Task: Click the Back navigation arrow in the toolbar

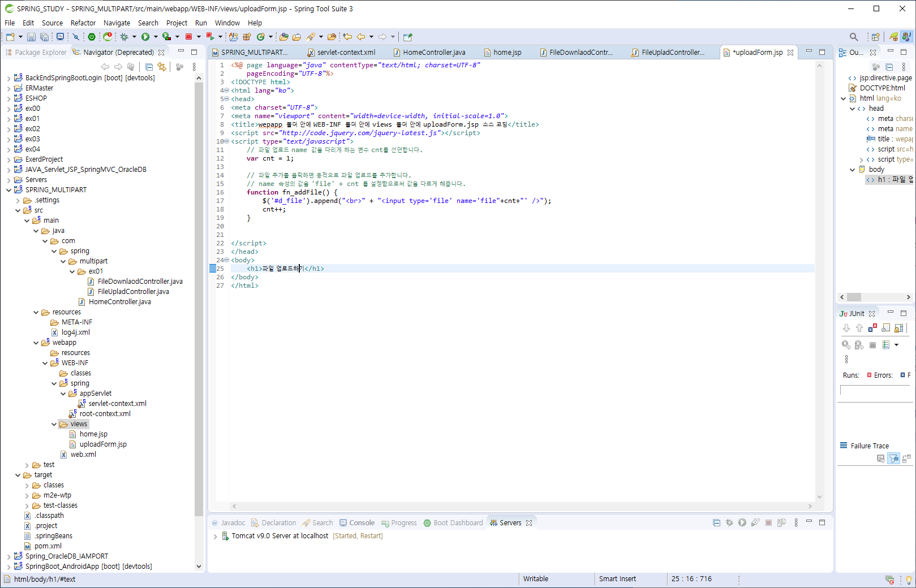Action: click(x=361, y=37)
